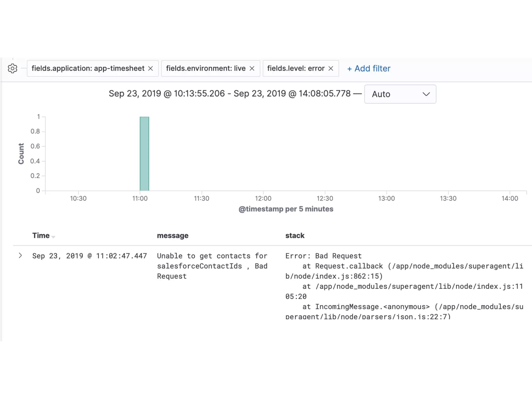Screen dimensions: 532x399
Task: Click the fields.level: error filter pill
Action: coord(296,68)
